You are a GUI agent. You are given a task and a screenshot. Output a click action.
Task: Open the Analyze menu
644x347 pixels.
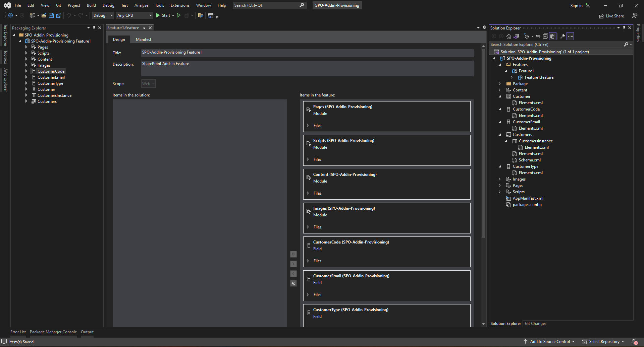141,5
